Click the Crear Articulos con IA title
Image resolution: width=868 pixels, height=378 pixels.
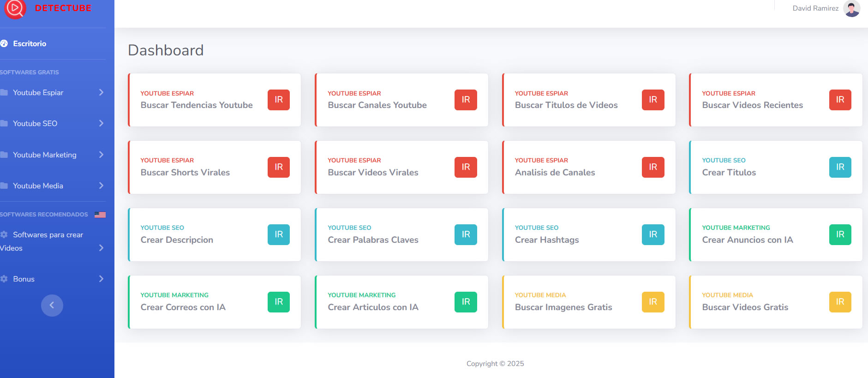tap(373, 307)
